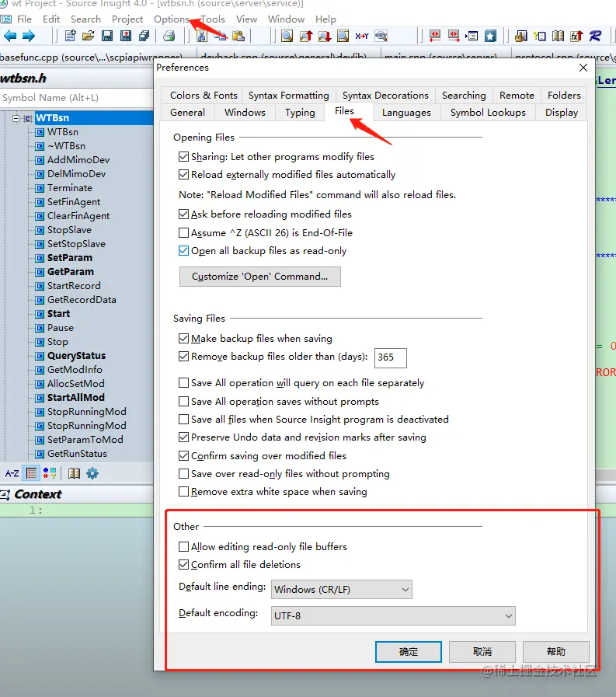The width and height of the screenshot is (616, 697).
Task: Click the 帮助 (Help) button
Action: click(x=556, y=652)
